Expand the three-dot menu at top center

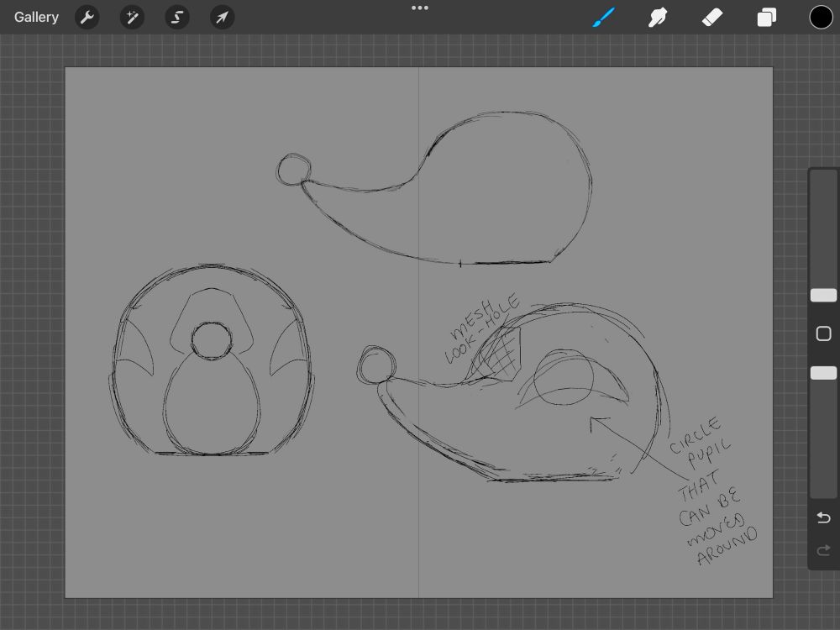coord(420,8)
